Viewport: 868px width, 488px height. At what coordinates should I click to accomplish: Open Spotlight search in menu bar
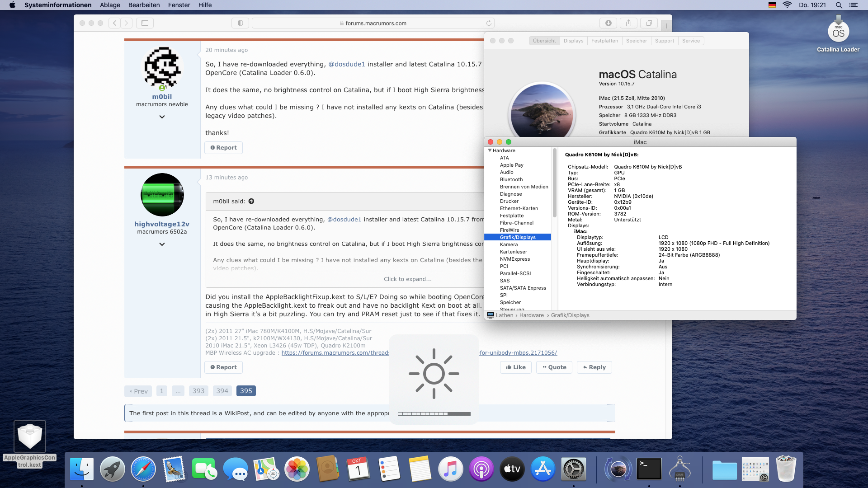(839, 5)
